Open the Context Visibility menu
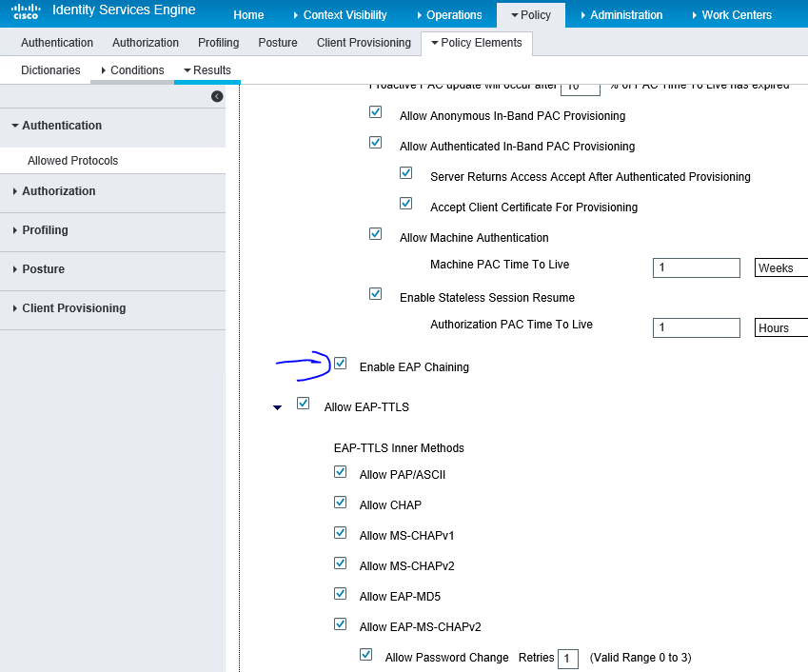The height and width of the screenshot is (672, 808). (340, 15)
